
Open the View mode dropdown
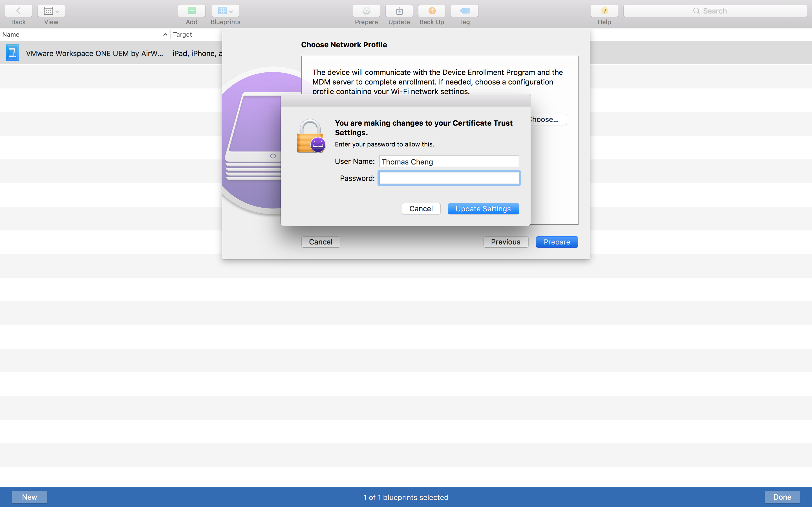[x=51, y=11]
